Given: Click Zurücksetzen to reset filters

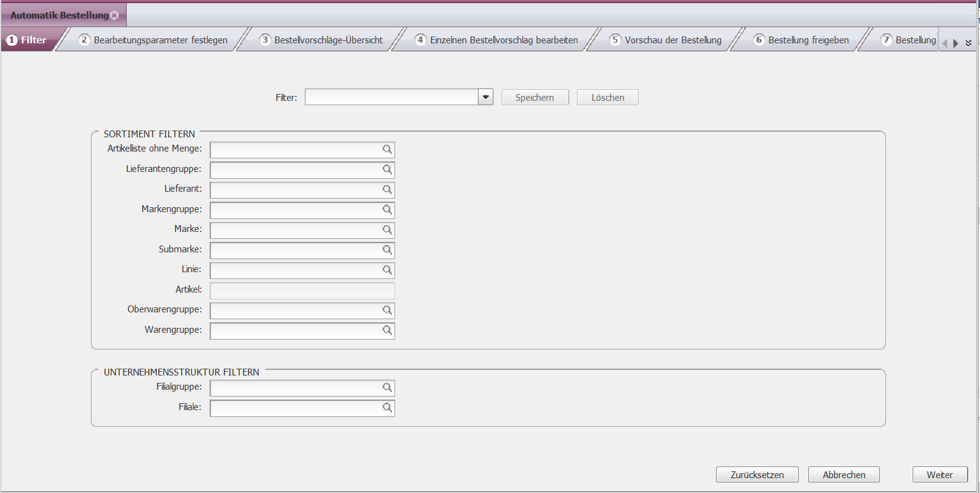Looking at the screenshot, I should pos(757,474).
